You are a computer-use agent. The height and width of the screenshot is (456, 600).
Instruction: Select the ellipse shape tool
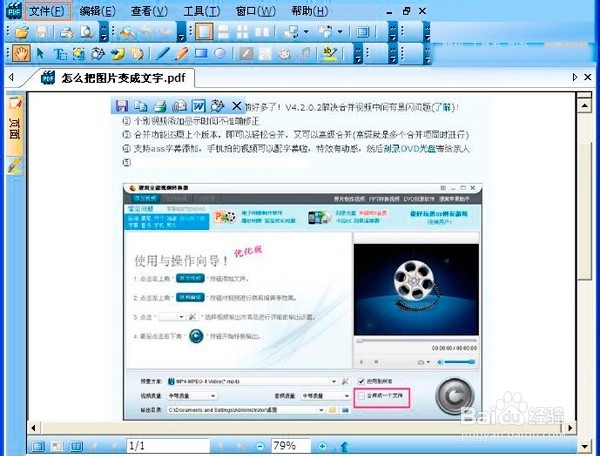coord(220,54)
